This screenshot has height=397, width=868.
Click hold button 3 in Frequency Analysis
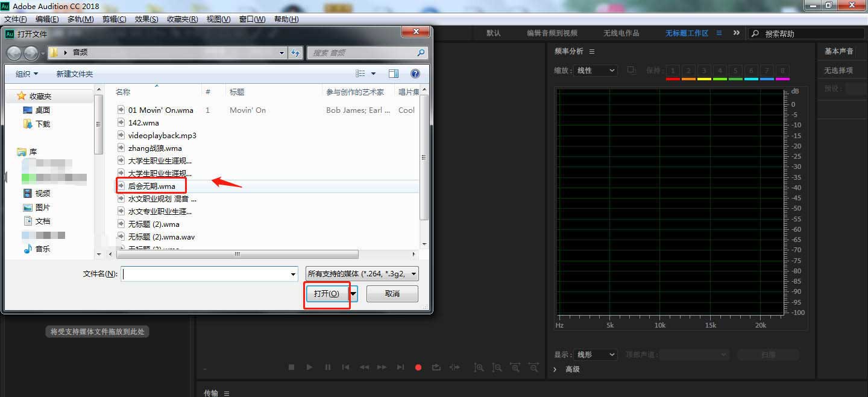(x=704, y=71)
